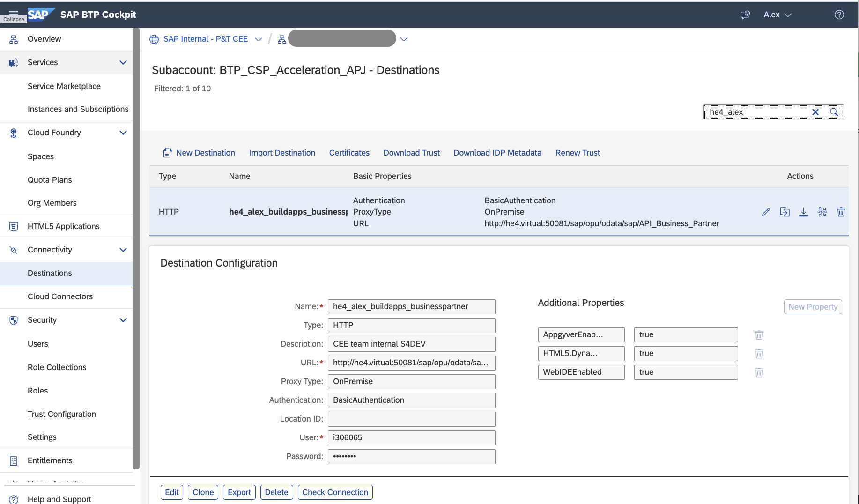This screenshot has height=504, width=859.
Task: Click the pencil edit icon in Actions
Action: [x=766, y=212]
